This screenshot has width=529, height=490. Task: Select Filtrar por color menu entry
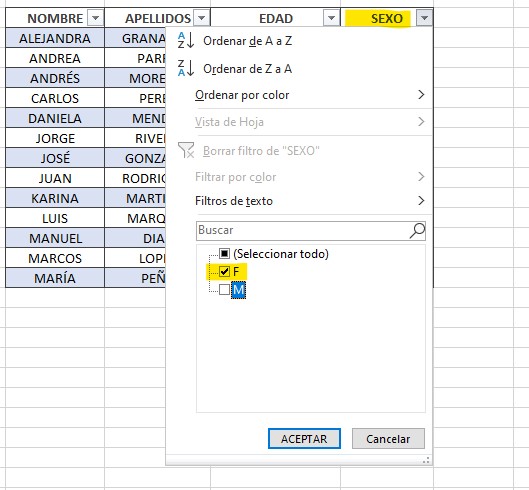coord(299,177)
